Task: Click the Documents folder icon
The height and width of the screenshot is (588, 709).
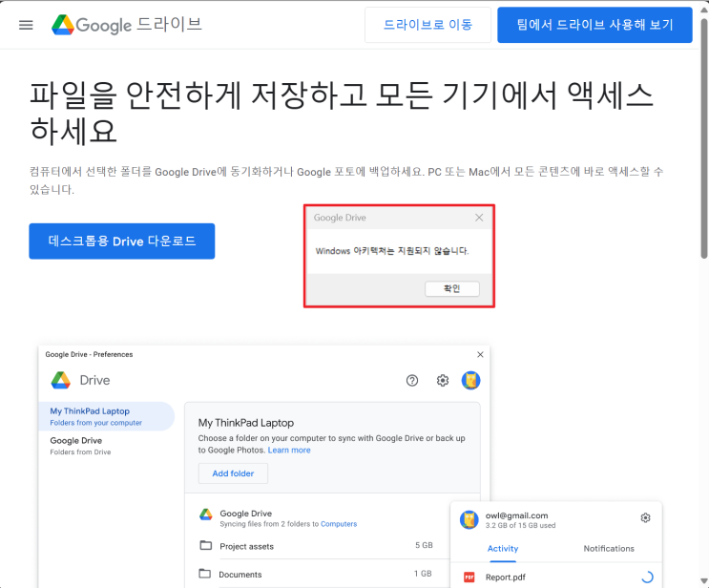Action: coord(205,574)
